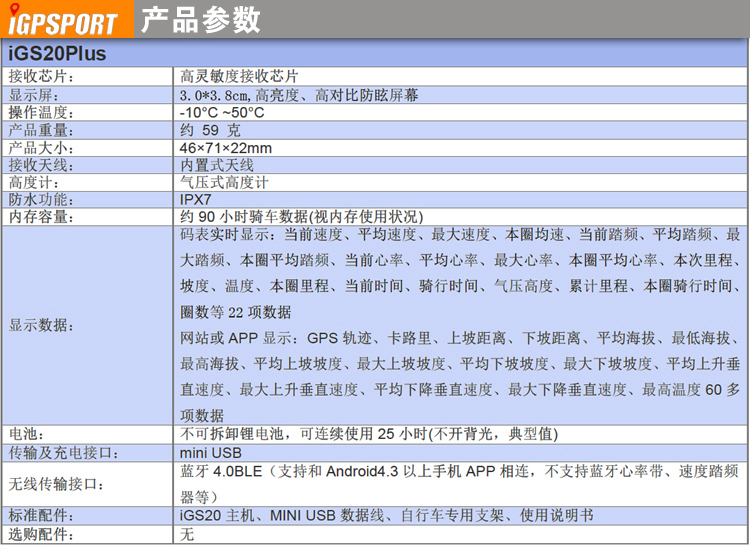Screen dimensions: 750x545
Task: Click the 电池 row label
Action: (x=26, y=434)
